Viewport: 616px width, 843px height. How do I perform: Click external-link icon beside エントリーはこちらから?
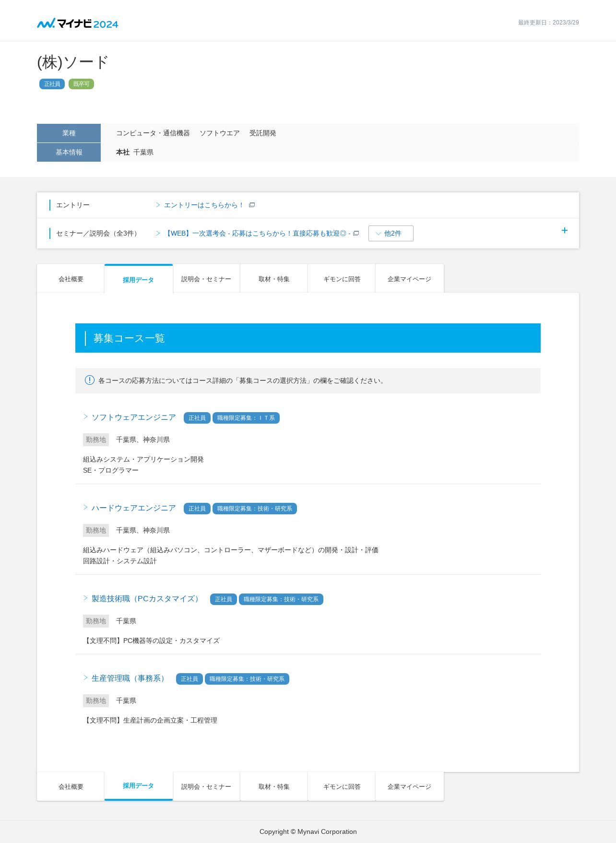(x=252, y=205)
